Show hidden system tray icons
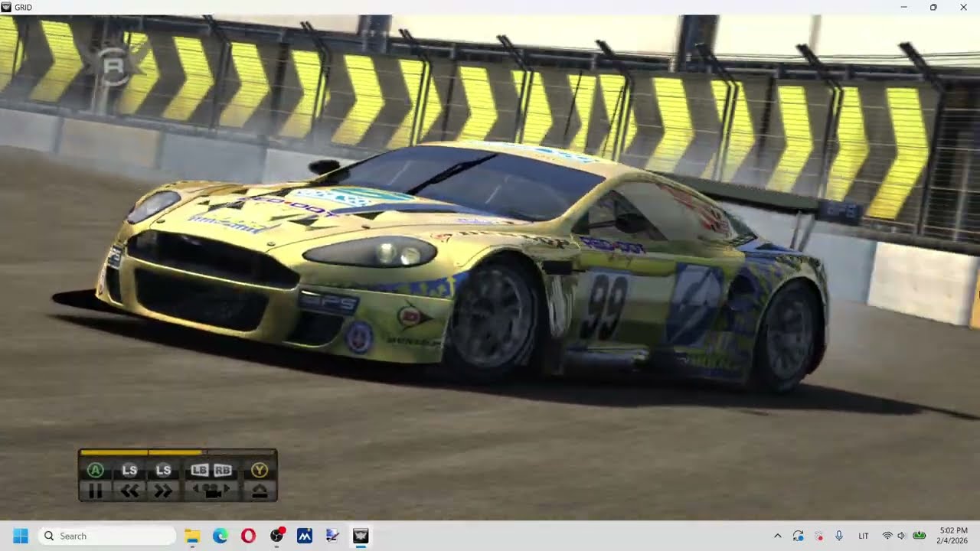The image size is (980, 551). click(778, 536)
